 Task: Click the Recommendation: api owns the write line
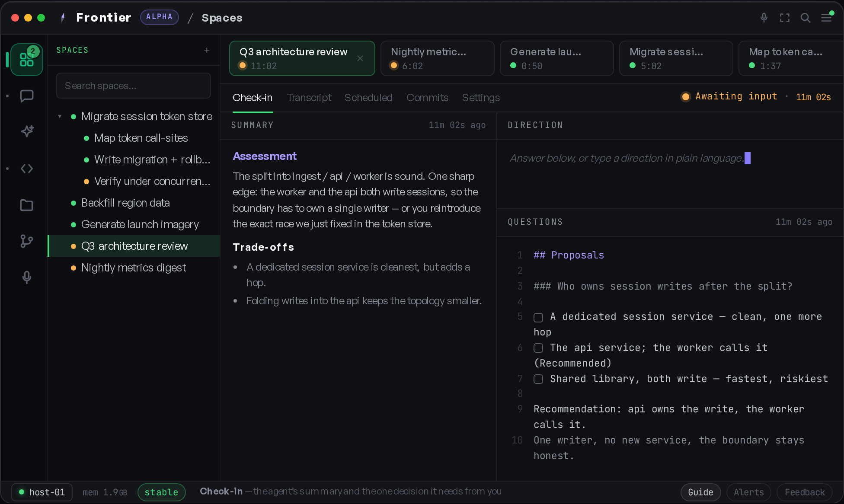[669, 417]
